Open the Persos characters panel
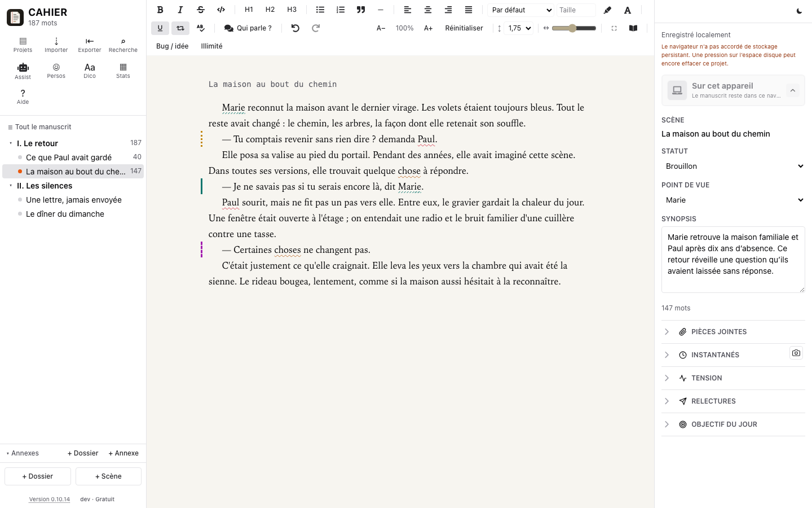 tap(56, 71)
